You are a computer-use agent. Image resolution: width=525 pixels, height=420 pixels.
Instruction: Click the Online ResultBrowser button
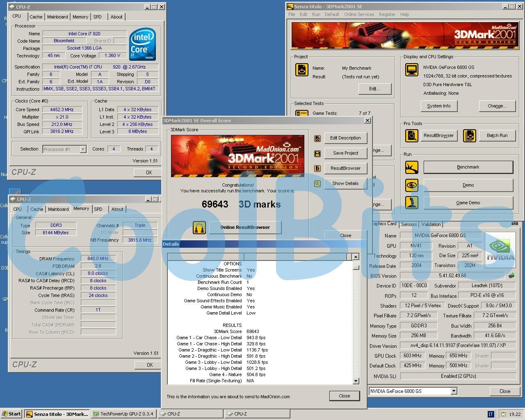(x=245, y=227)
